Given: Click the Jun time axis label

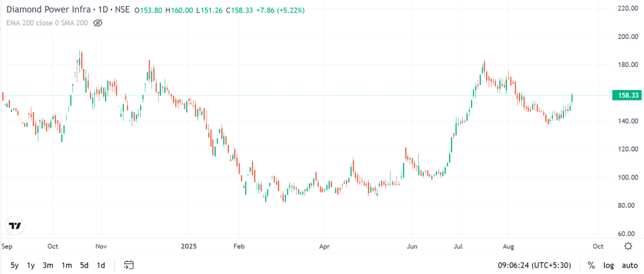Looking at the screenshot, I should (x=411, y=246).
